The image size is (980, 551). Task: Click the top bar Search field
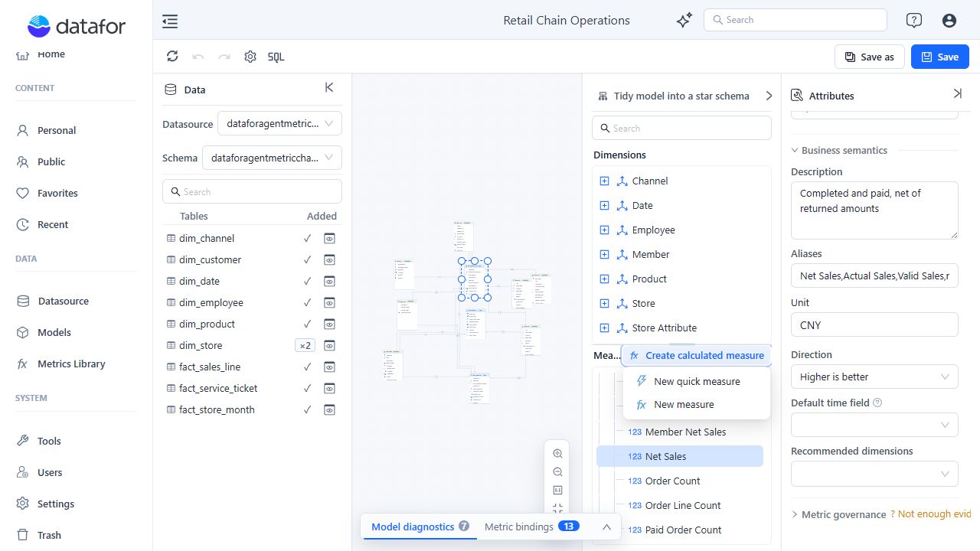[x=795, y=20]
